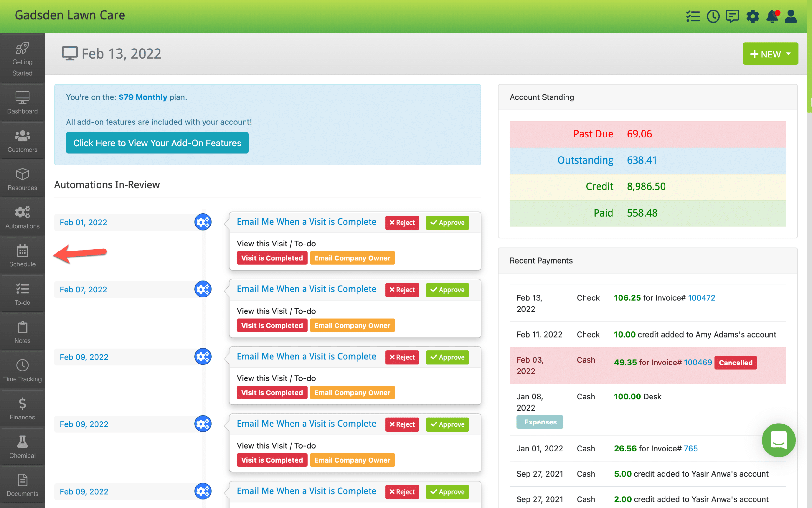
Task: Open settings gear in the header
Action: click(753, 16)
